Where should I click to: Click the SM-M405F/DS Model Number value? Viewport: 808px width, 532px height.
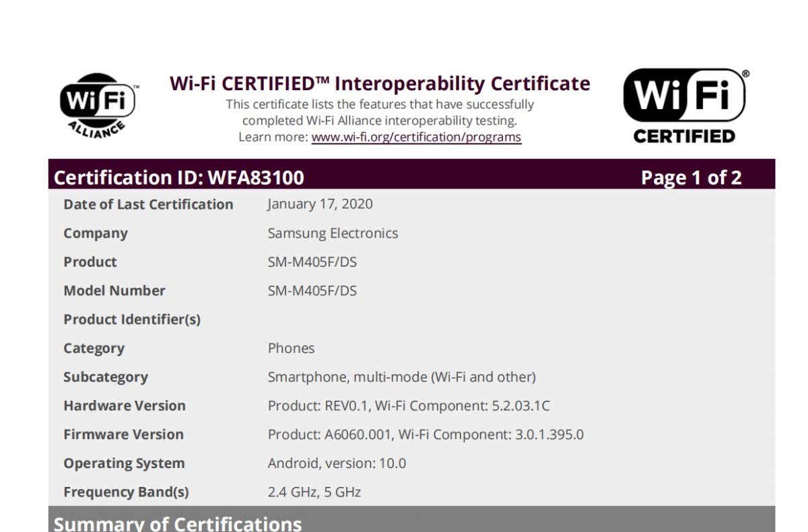[x=312, y=291]
